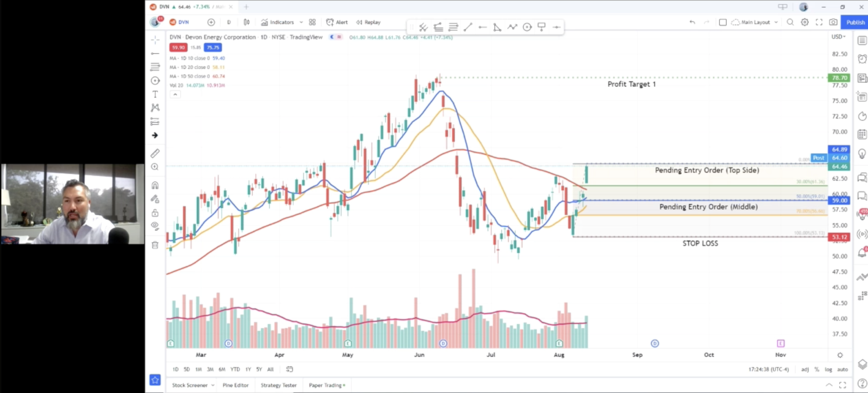Collapse the indicator legend chevron
This screenshot has height=393, width=868.
pyautogui.click(x=175, y=94)
